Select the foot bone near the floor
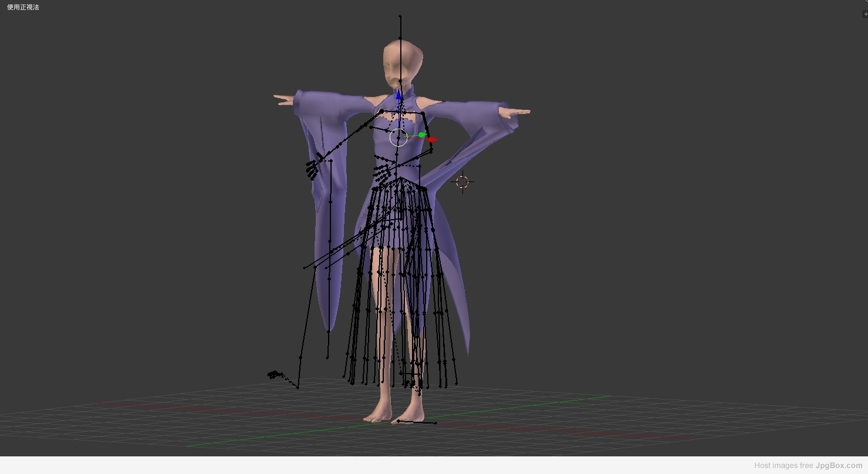 coord(416,422)
